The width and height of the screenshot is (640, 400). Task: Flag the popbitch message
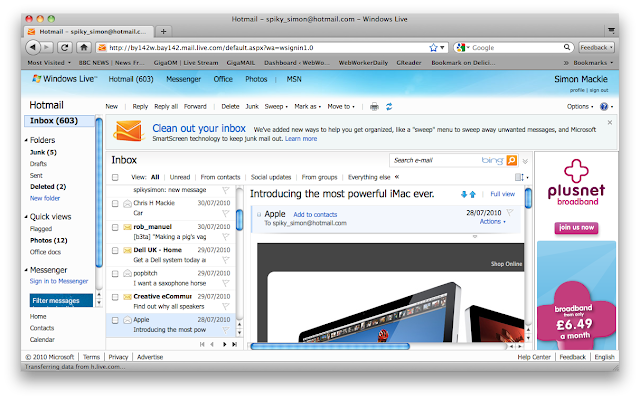tap(225, 283)
